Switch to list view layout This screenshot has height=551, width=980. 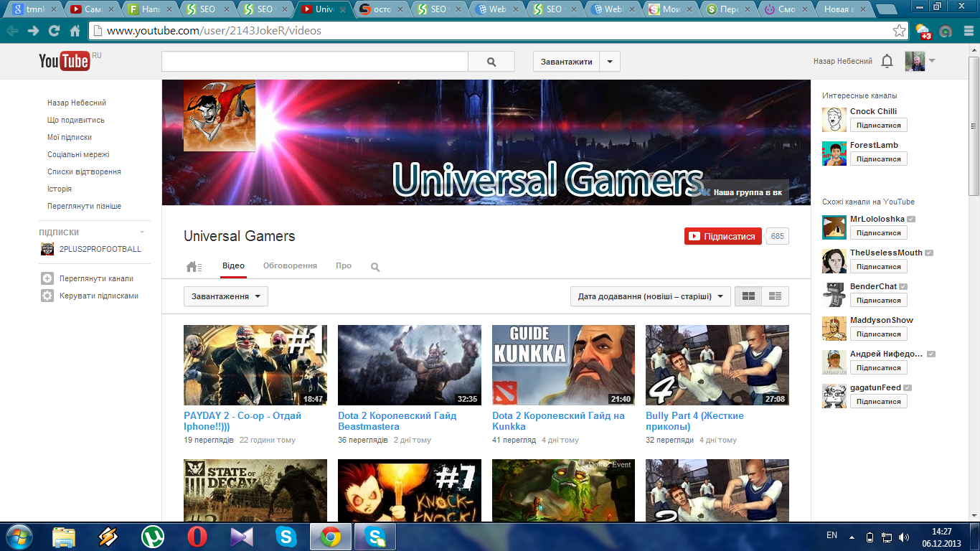(775, 296)
